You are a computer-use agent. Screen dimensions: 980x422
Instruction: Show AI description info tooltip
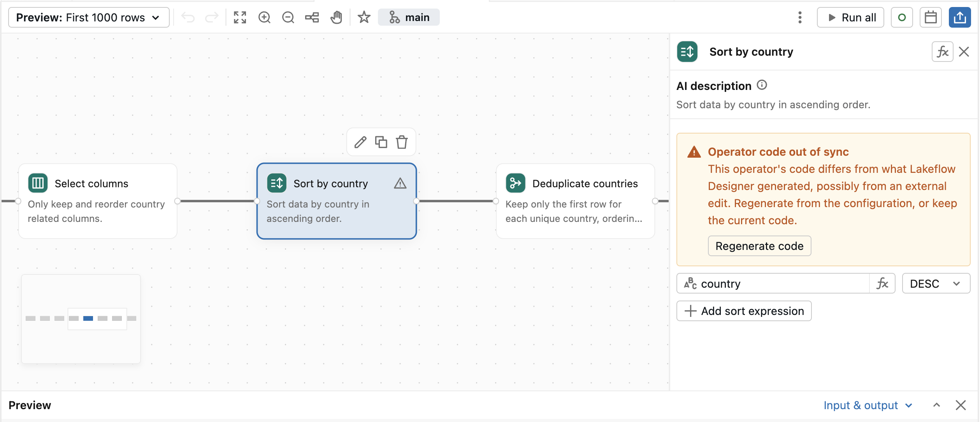click(x=762, y=85)
